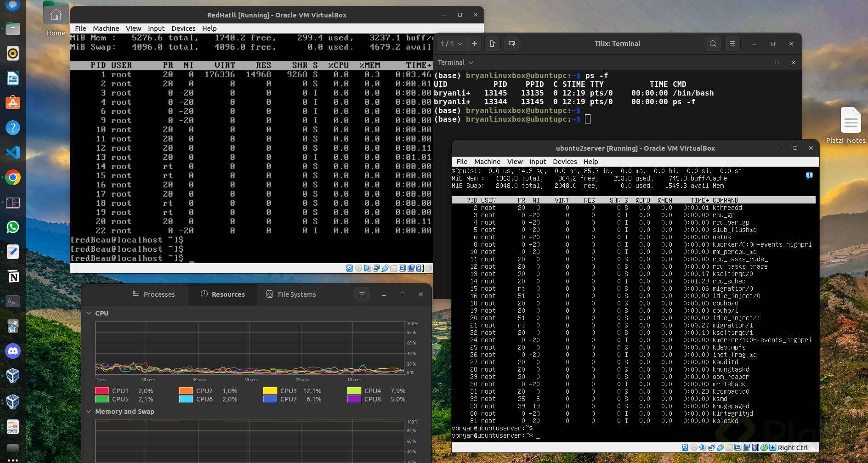
Task: Open the 1/1 session switcher dropdown
Action: coord(451,44)
